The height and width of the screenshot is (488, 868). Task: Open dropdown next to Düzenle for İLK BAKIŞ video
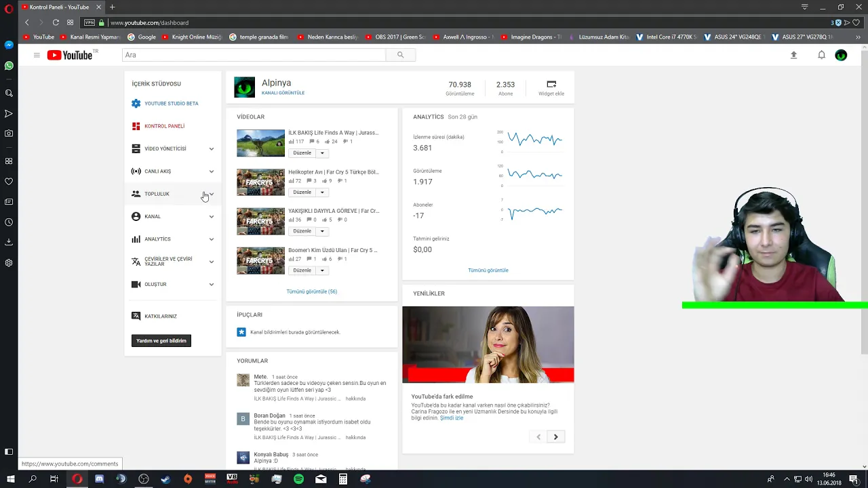(322, 153)
